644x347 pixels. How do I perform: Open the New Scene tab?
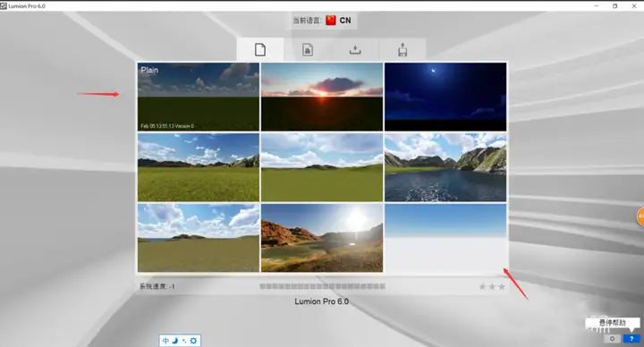pyautogui.click(x=260, y=50)
